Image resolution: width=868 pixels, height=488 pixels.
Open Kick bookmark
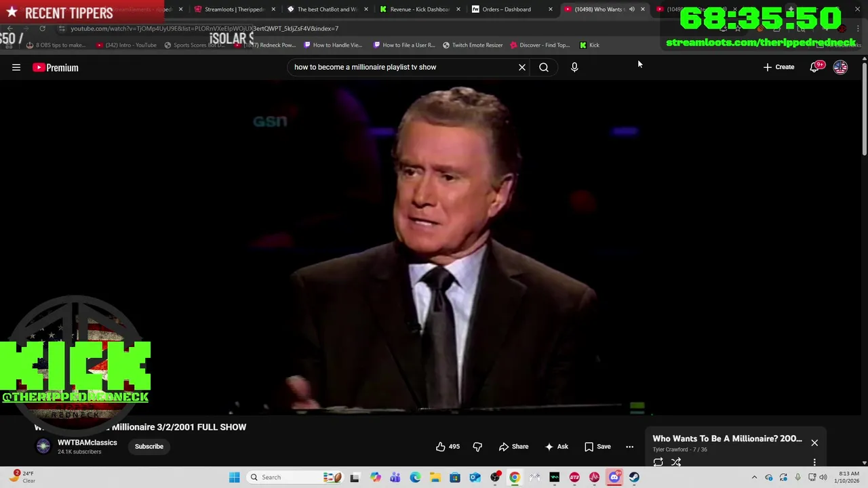(x=589, y=45)
